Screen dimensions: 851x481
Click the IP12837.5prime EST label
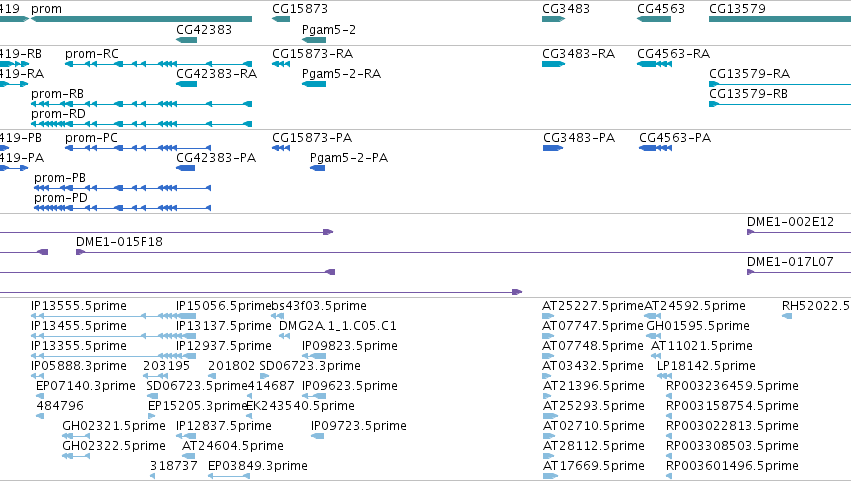(x=224, y=427)
